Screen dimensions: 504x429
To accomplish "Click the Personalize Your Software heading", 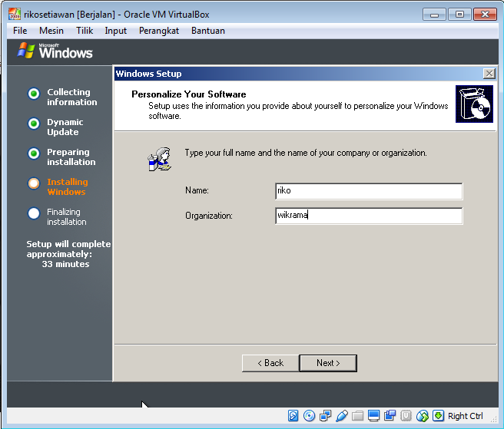I will [189, 94].
